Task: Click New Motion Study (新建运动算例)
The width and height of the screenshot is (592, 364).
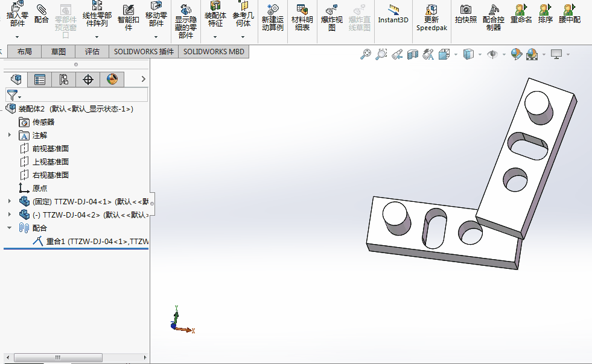Action: coord(273,17)
